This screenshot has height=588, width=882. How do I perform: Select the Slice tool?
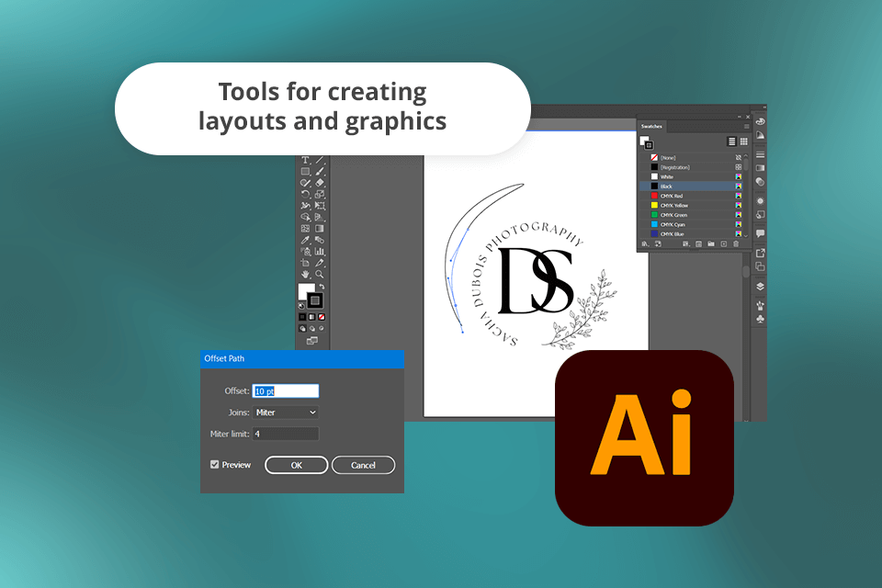click(320, 263)
